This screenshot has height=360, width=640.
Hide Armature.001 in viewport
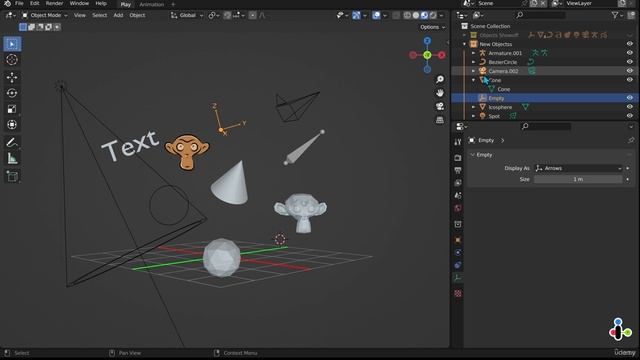point(630,53)
